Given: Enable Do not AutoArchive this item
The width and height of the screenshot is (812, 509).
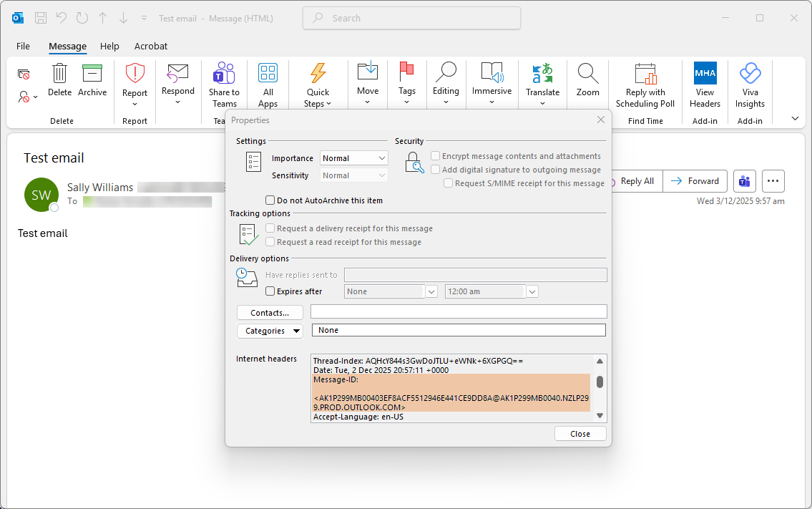Looking at the screenshot, I should [270, 200].
